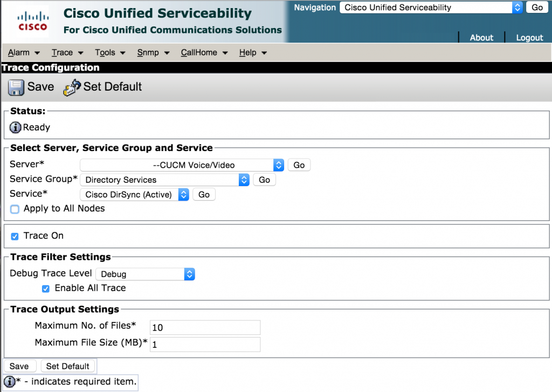Screen dimensions: 552x392
Task: Open the Alarm menu
Action: [24, 52]
